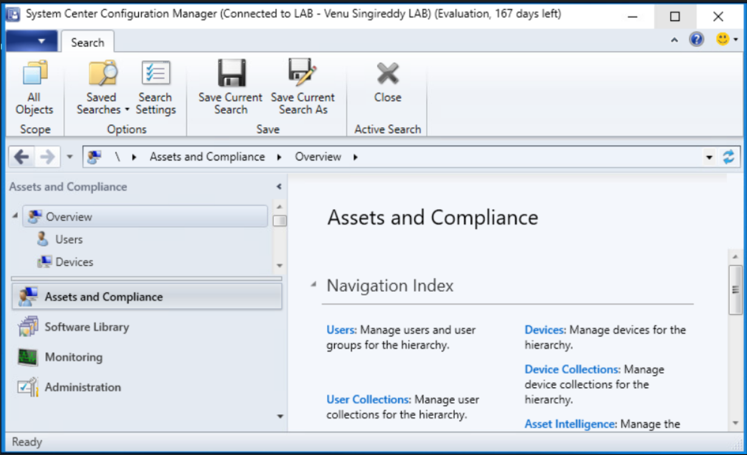Close the active search

pos(387,82)
